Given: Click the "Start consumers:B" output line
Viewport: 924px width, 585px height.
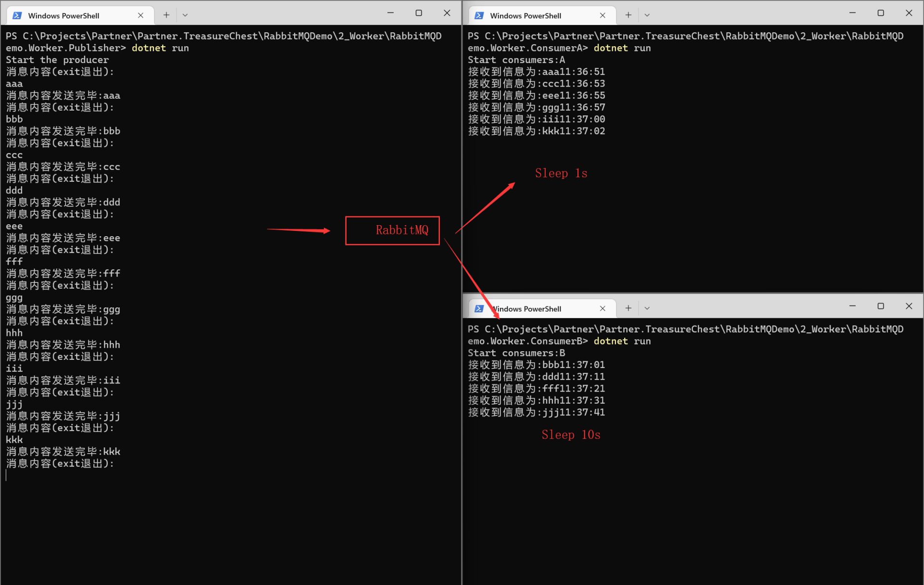Looking at the screenshot, I should [x=516, y=353].
